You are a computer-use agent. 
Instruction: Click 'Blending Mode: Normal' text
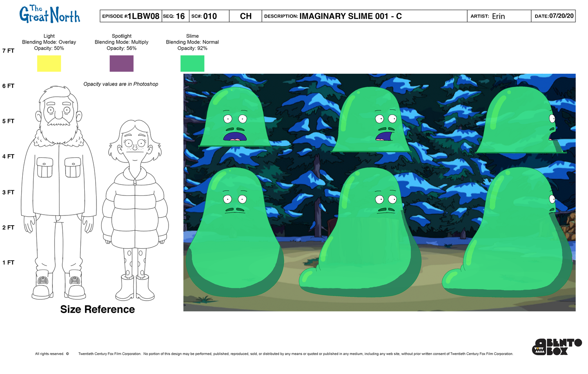[192, 42]
